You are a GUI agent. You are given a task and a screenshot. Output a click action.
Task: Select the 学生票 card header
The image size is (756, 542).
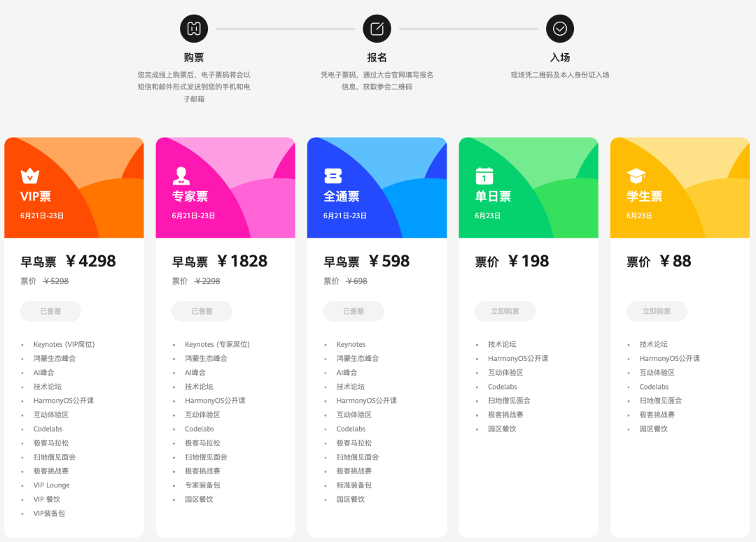[x=680, y=188]
